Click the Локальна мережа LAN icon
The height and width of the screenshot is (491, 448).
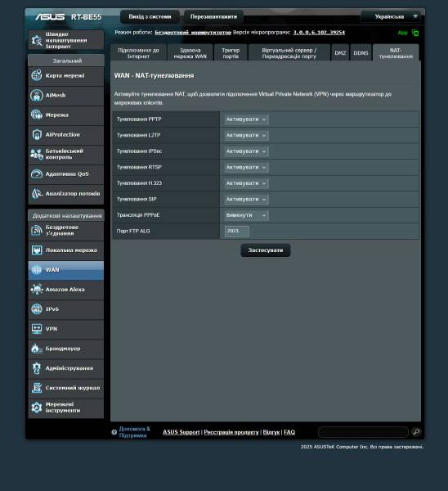(37, 250)
